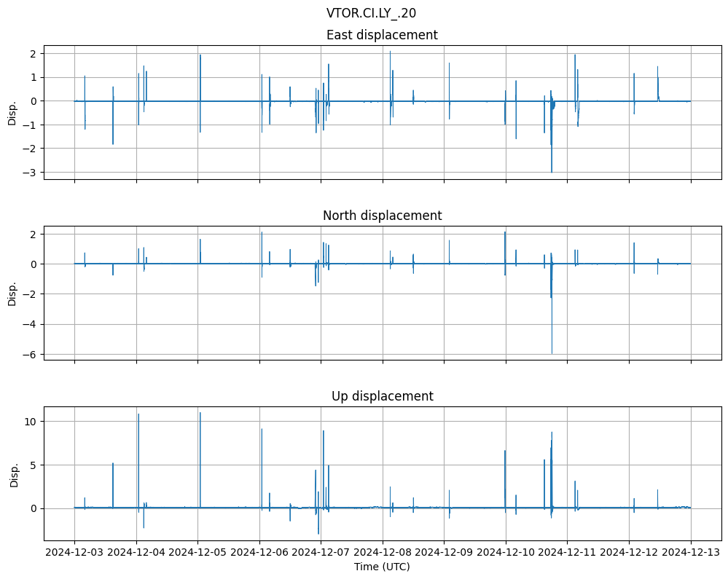Image resolution: width=728 pixels, height=579 pixels.
Task: Click the Time (UTC) x-axis label
Action: pos(382,566)
